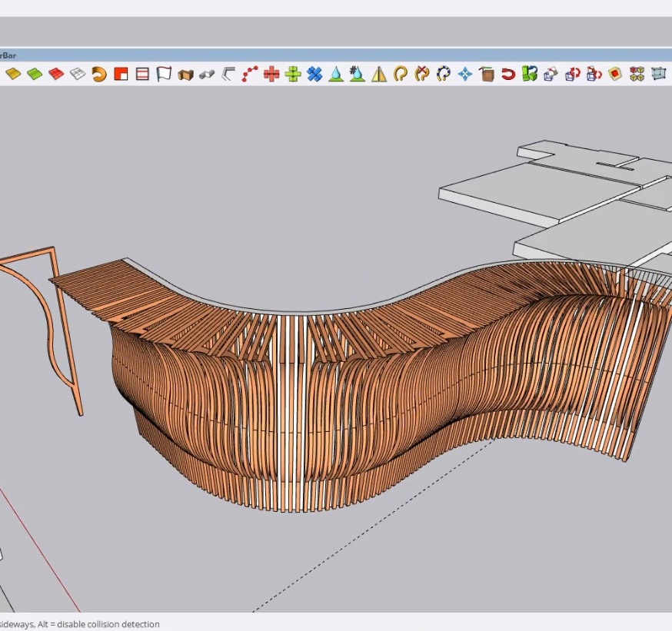This screenshot has width=672, height=631.
Task: Select the blue X cross icon
Action: coord(314,74)
